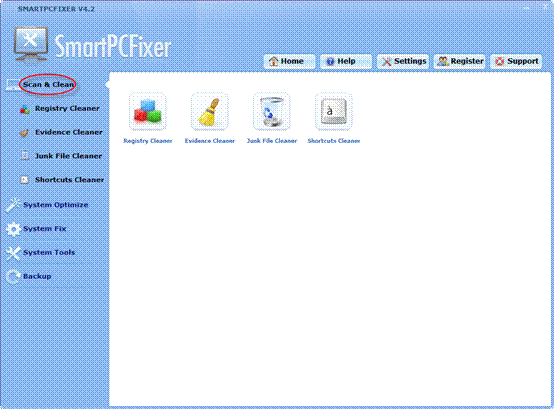The height and width of the screenshot is (409, 554).
Task: Click the Registry Cleaner label under the cubes icon
Action: point(148,141)
